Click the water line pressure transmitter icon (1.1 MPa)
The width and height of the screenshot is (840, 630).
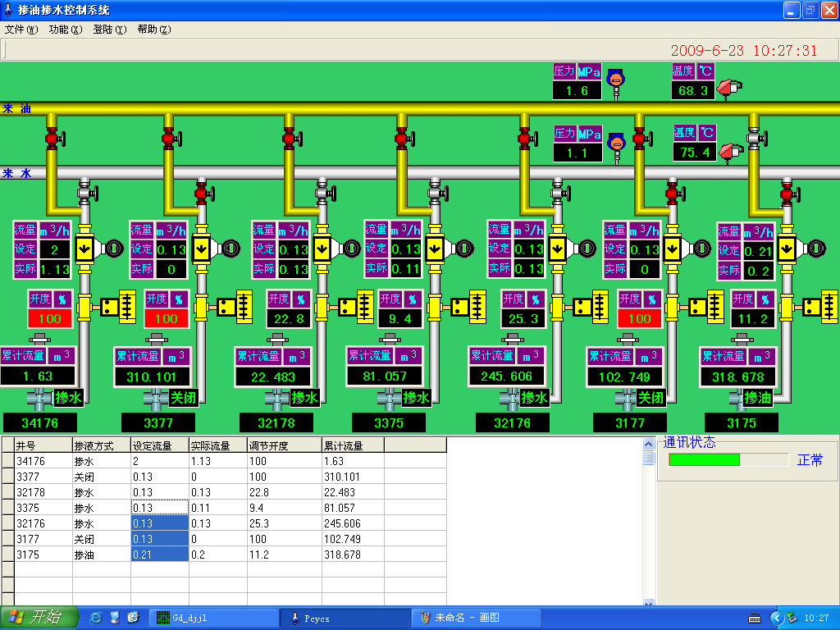617,147
